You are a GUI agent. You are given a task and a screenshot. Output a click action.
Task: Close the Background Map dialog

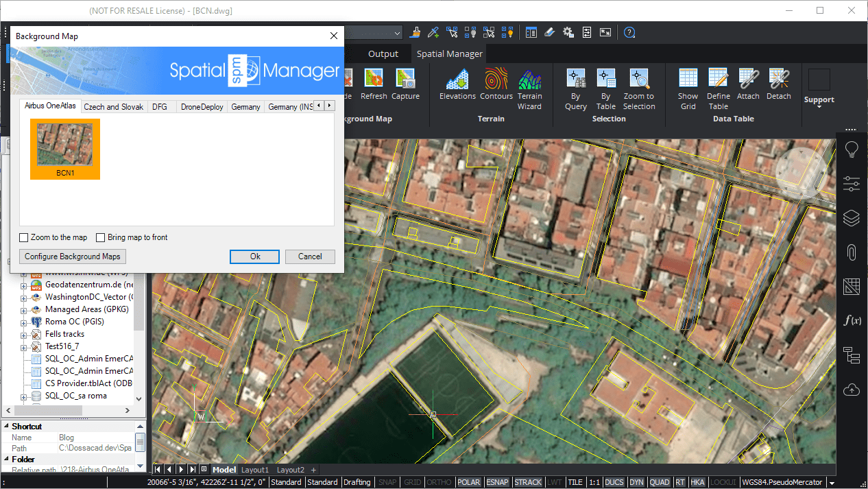click(x=334, y=36)
